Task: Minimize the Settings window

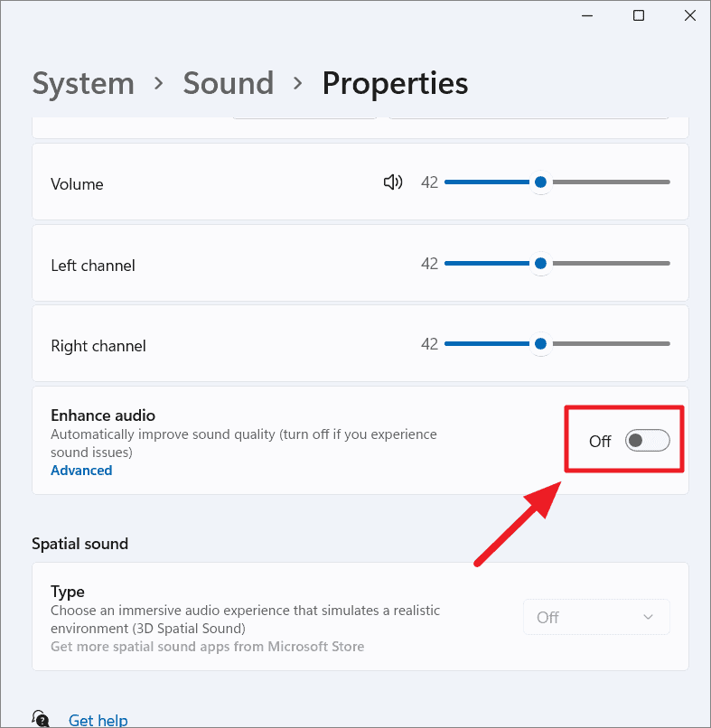Action: tap(586, 15)
